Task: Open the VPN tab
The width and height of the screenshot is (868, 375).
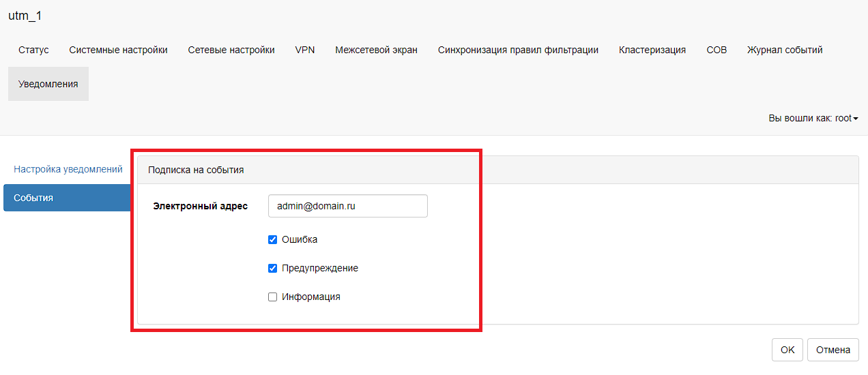Action: click(305, 50)
